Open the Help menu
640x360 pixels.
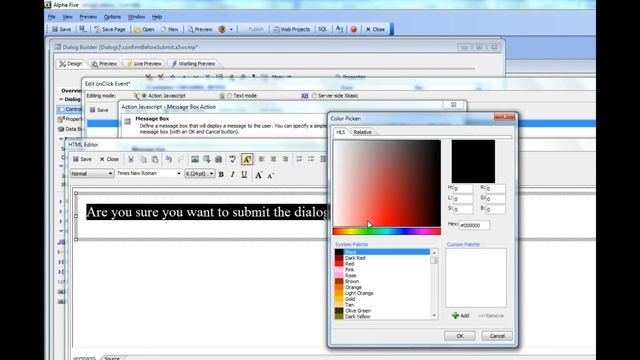[157, 17]
